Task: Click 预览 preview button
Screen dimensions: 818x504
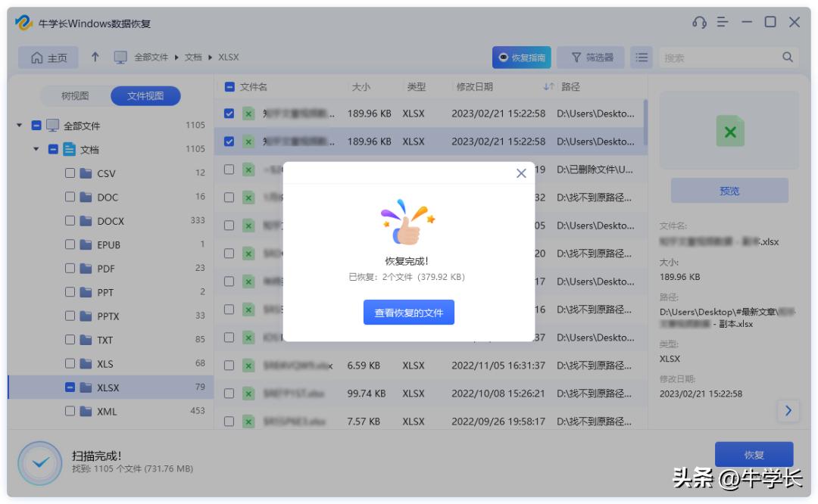Action: click(729, 190)
